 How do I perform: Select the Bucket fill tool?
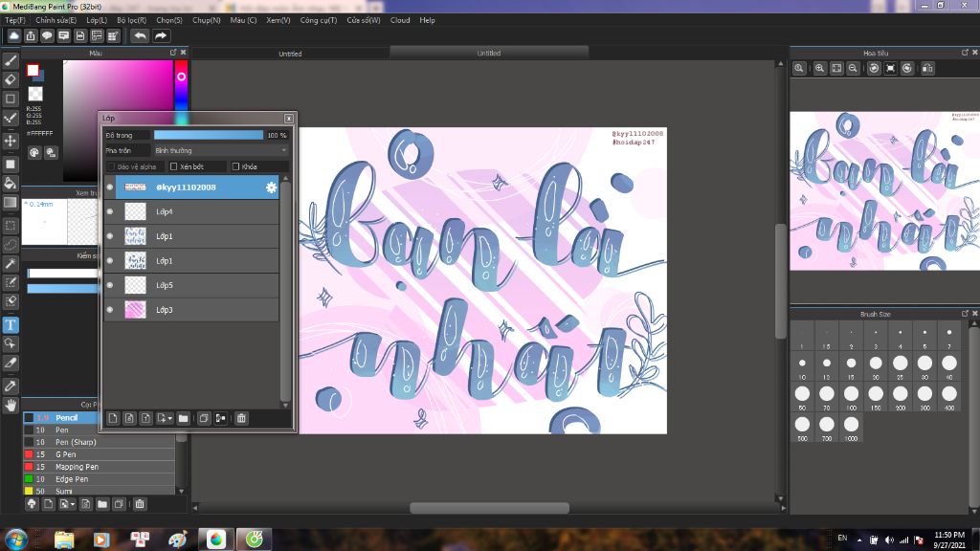click(x=11, y=183)
